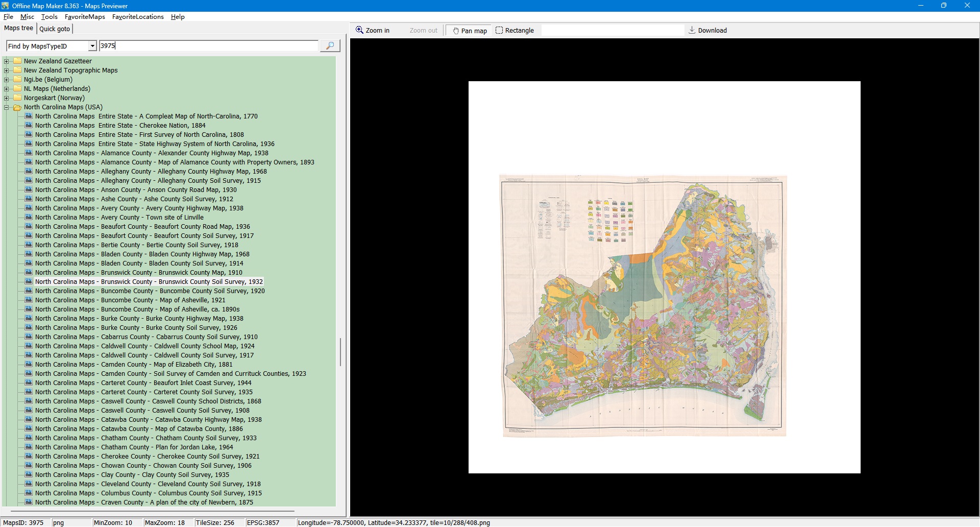The height and width of the screenshot is (527, 980).
Task: Collapse the North Carolina Maps (USA) folder
Action: (7, 107)
